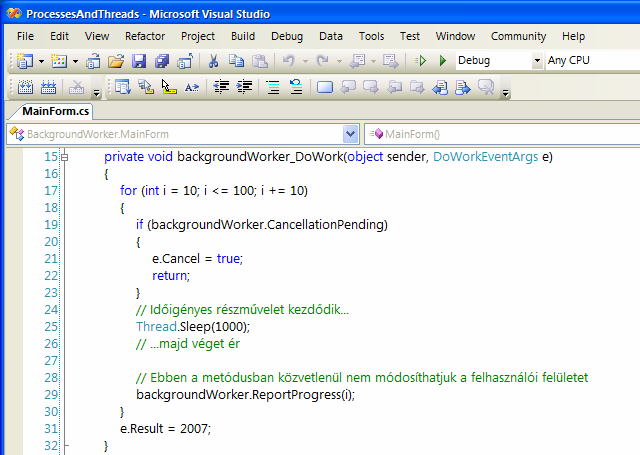This screenshot has height=455, width=640.
Task: Open the Community menu
Action: pyautogui.click(x=518, y=36)
